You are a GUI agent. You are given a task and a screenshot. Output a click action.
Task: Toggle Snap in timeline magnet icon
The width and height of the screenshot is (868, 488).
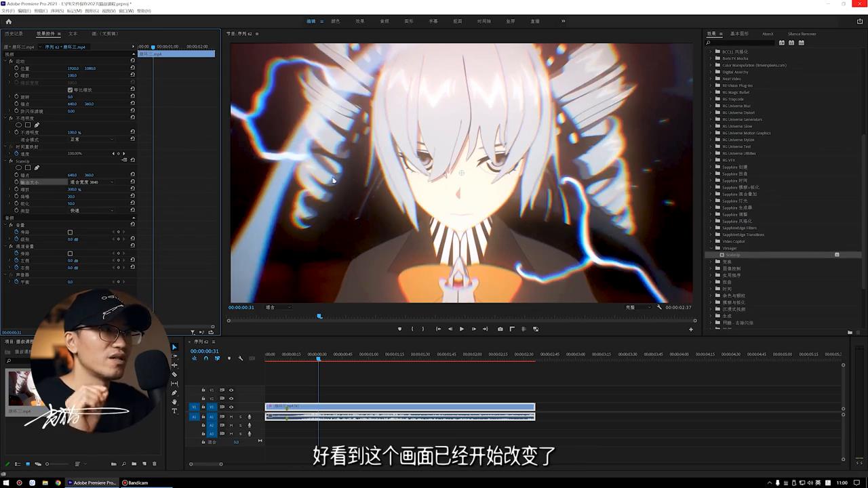206,359
